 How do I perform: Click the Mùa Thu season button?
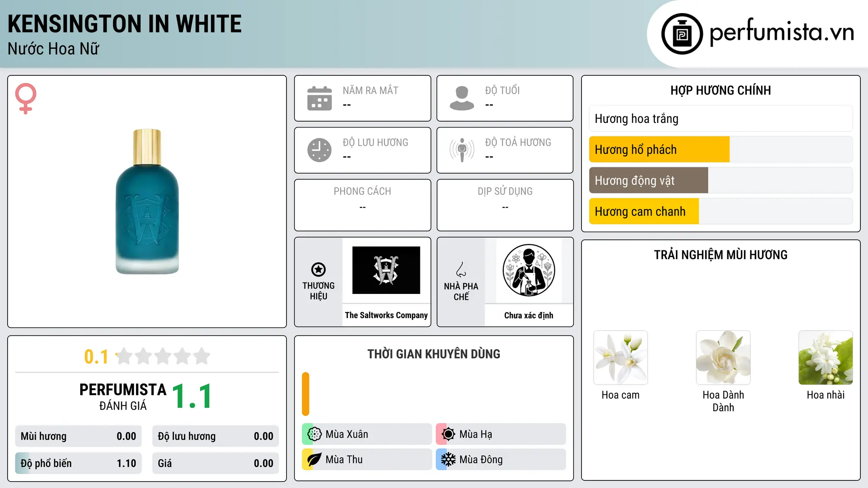[367, 459]
